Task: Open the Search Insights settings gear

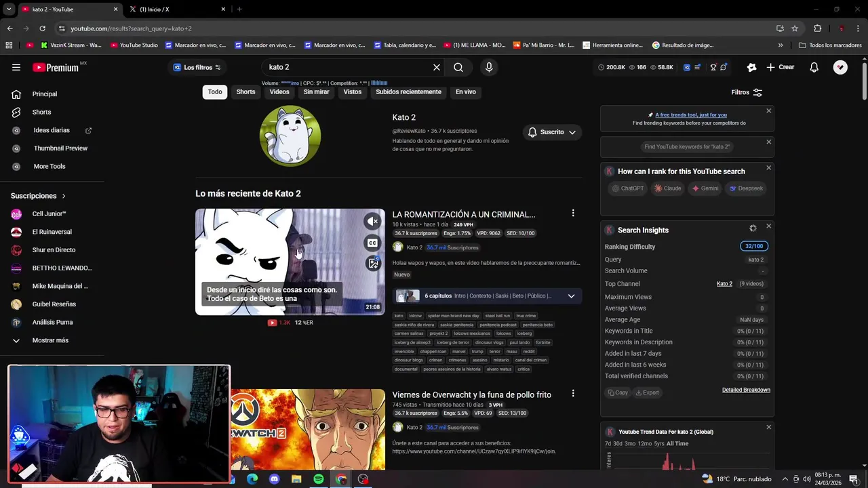Action: [753, 228]
